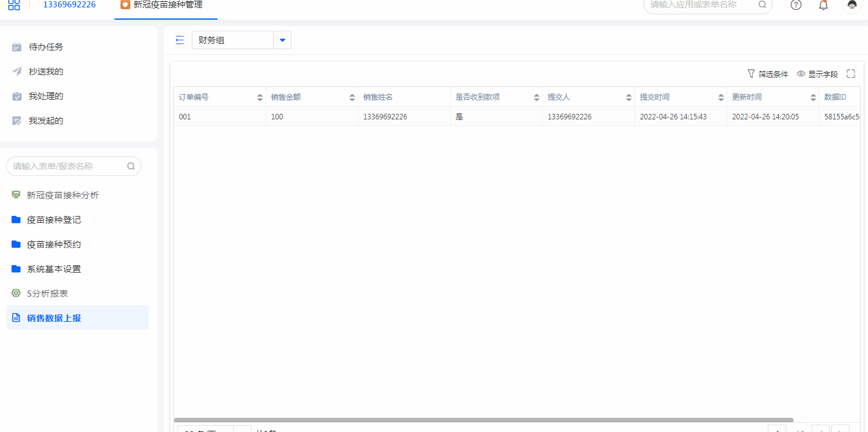Focus the 请输入应用或表单名称 search field
Viewport: 868px width, 432px height.
[x=702, y=5]
